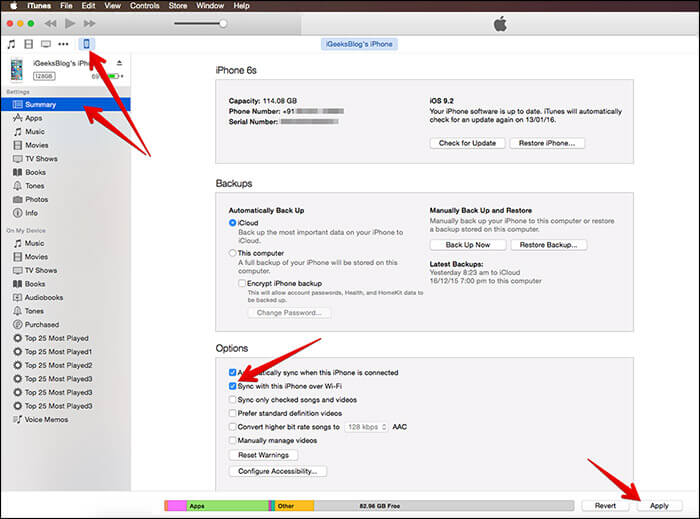Open the Store menu

point(178,6)
